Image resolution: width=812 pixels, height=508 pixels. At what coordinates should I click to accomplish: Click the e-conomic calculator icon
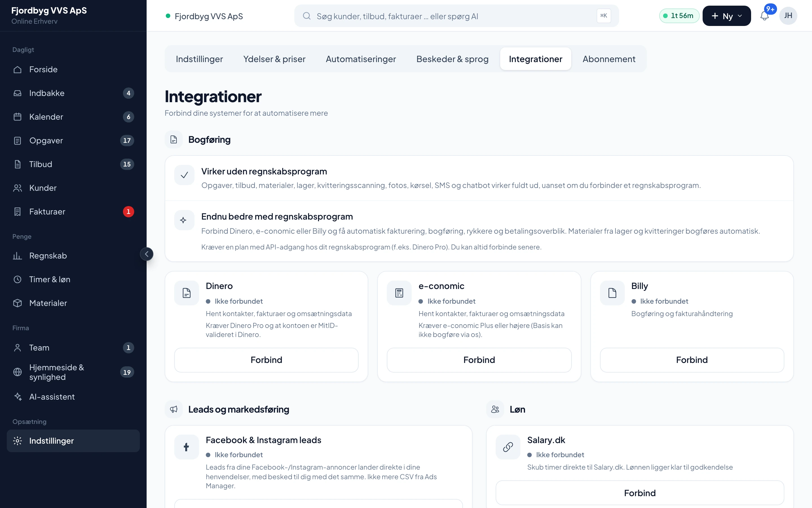399,293
